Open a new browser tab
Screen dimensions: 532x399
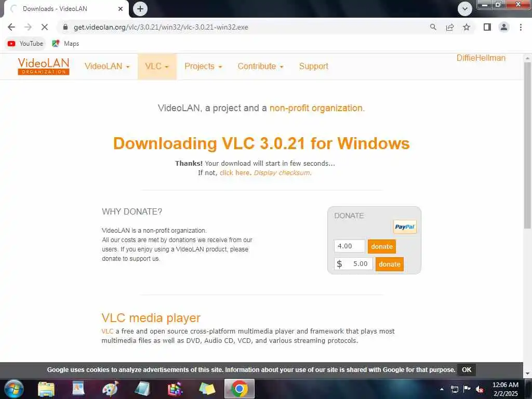140,9
